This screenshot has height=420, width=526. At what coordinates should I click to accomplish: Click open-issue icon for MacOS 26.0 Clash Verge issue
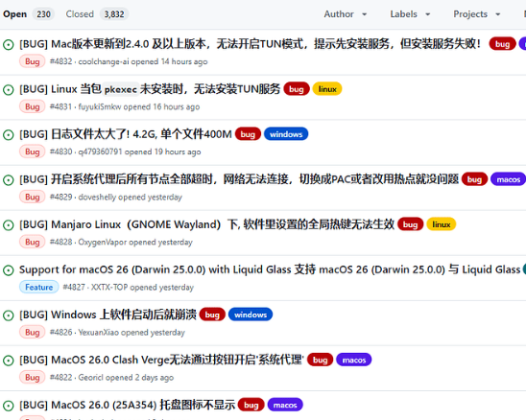[x=9, y=361]
